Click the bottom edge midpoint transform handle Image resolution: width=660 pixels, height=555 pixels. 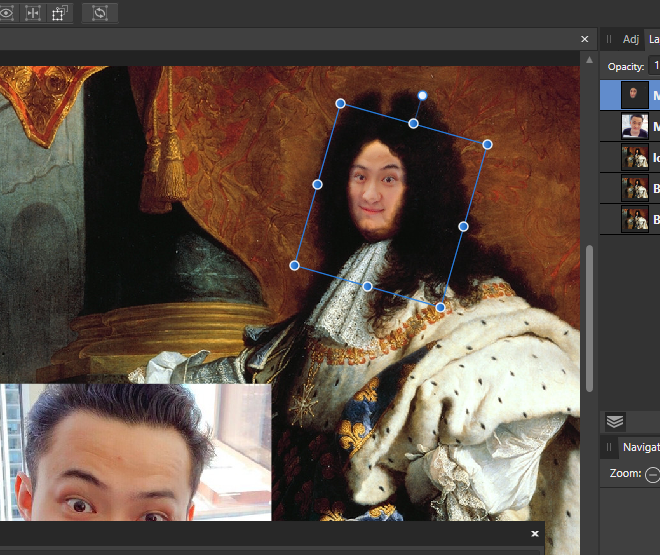[x=367, y=287]
